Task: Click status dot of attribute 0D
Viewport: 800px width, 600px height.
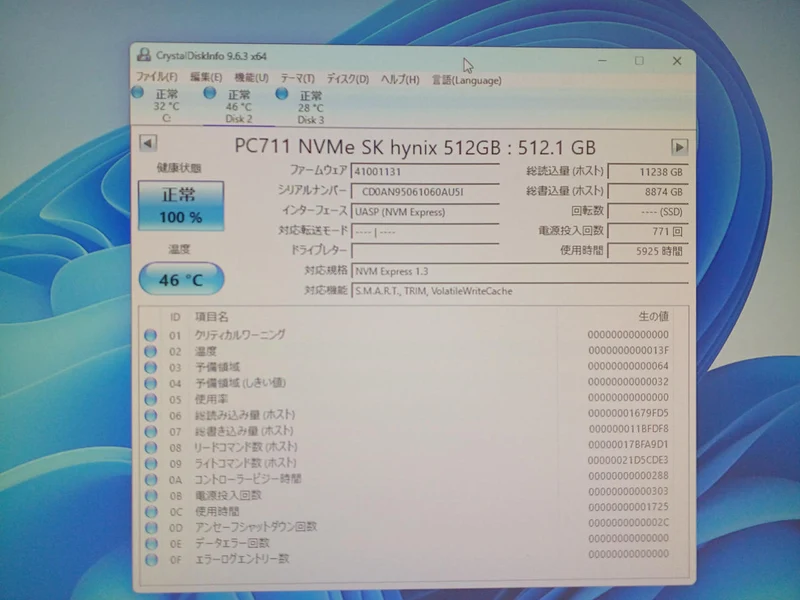Action: 151,528
